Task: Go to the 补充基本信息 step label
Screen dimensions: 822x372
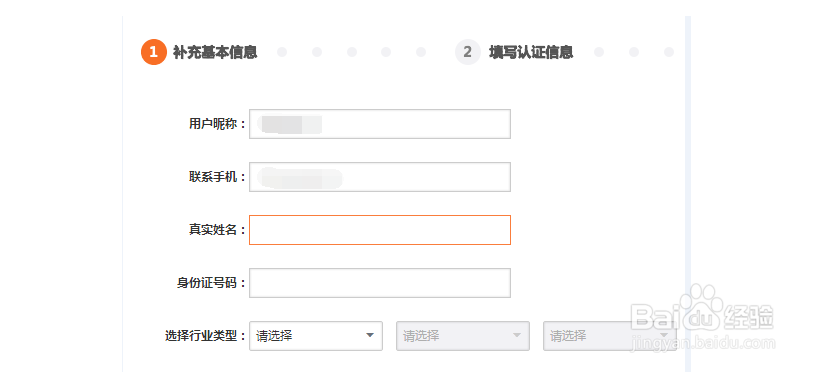Action: tap(215, 52)
